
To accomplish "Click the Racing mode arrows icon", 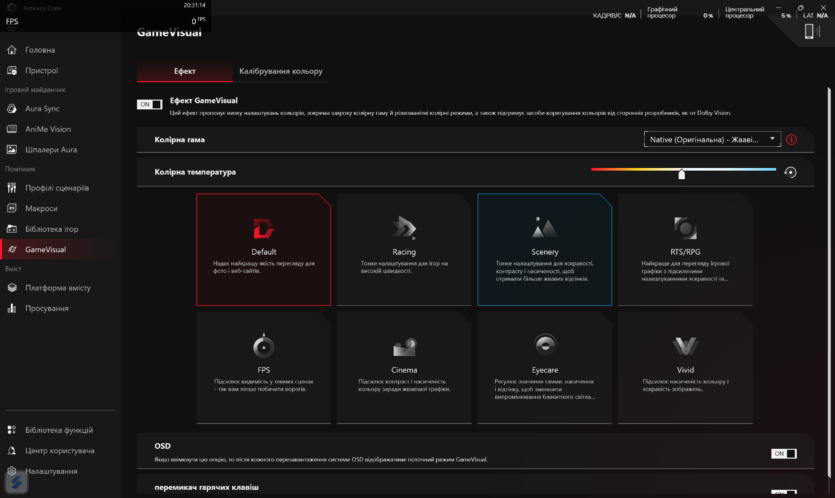I will [404, 227].
